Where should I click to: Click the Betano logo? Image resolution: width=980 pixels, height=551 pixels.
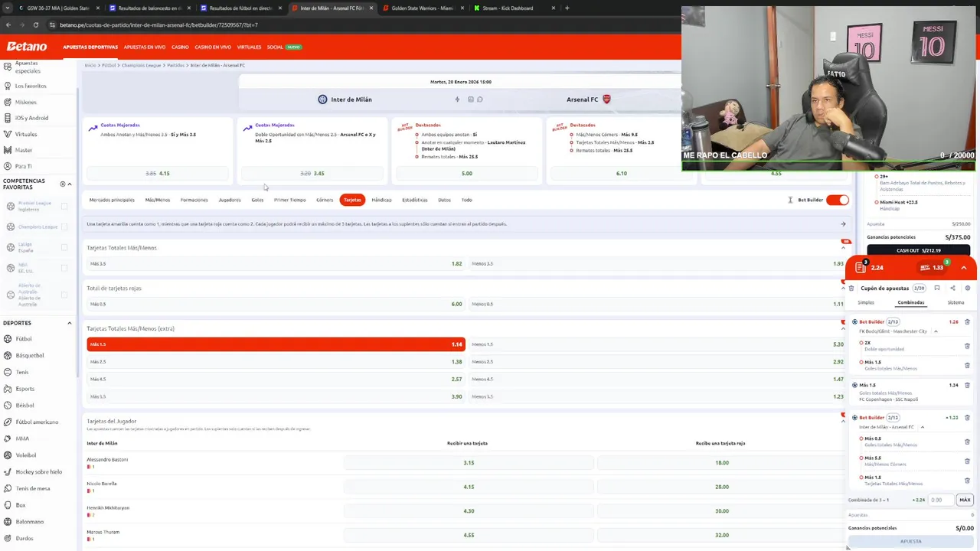(27, 47)
